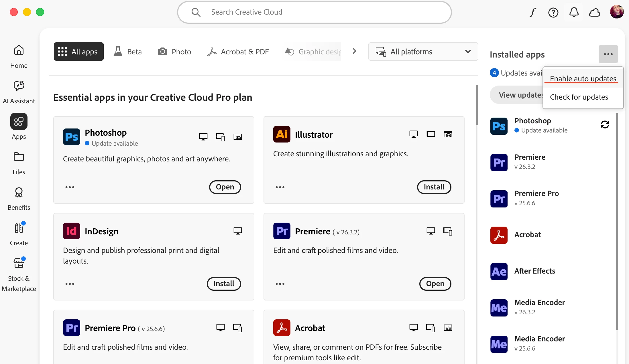Viewport: 629px width, 364px height.
Task: Open the account profile avatar
Action: click(x=617, y=12)
